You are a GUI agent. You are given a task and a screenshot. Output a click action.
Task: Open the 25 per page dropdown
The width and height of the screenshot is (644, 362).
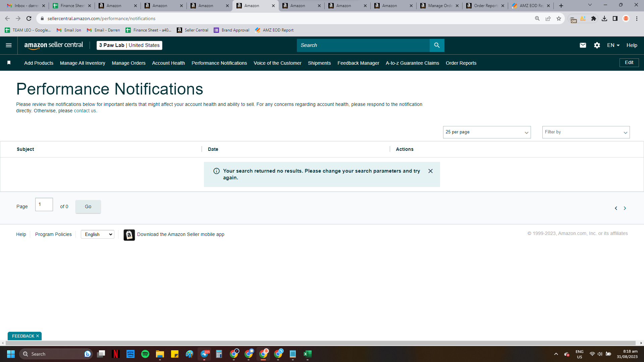487,132
